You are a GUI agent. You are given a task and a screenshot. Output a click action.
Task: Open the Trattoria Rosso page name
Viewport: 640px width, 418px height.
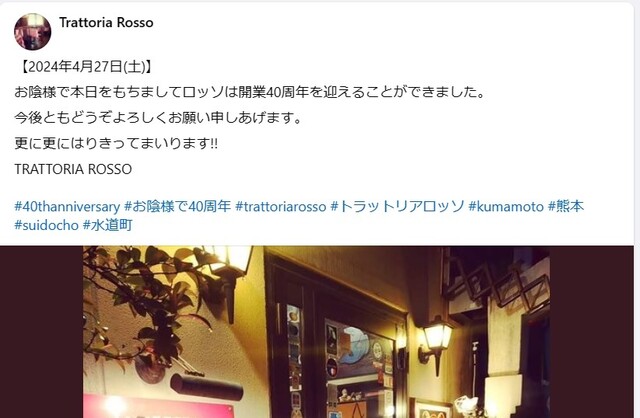point(106,22)
